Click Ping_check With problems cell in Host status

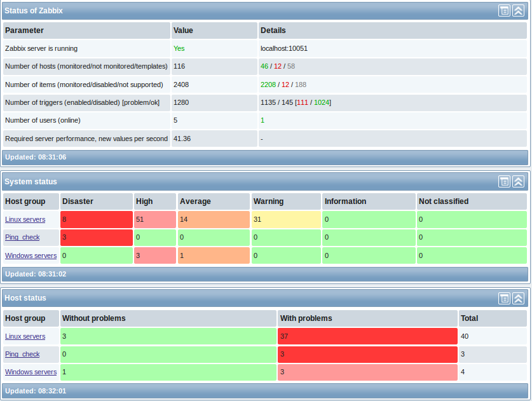tap(367, 354)
